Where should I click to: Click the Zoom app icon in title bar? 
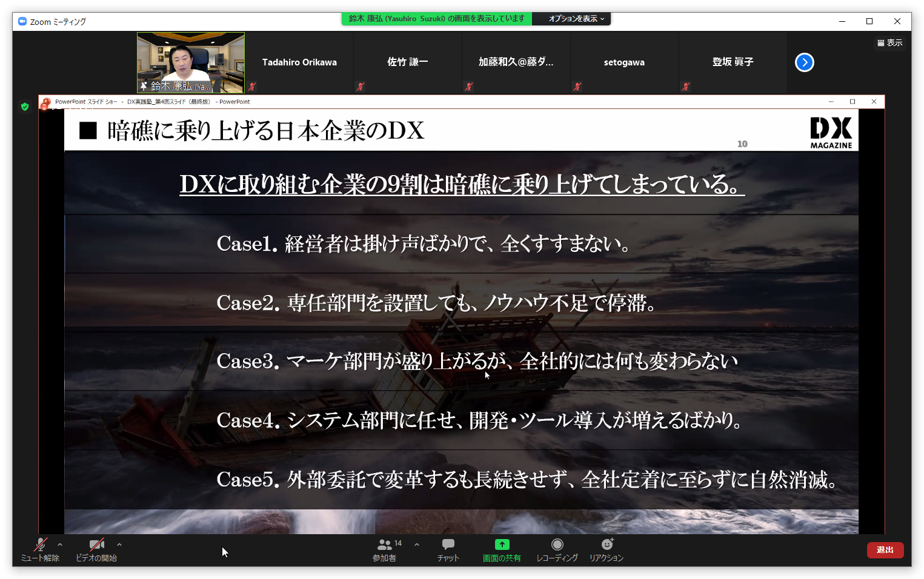tap(22, 22)
